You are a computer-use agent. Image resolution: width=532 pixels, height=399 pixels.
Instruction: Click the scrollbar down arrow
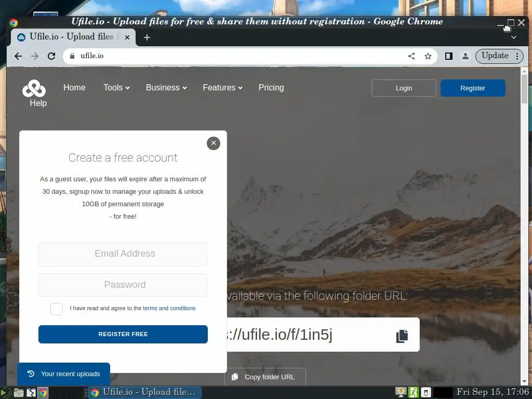[x=524, y=381]
